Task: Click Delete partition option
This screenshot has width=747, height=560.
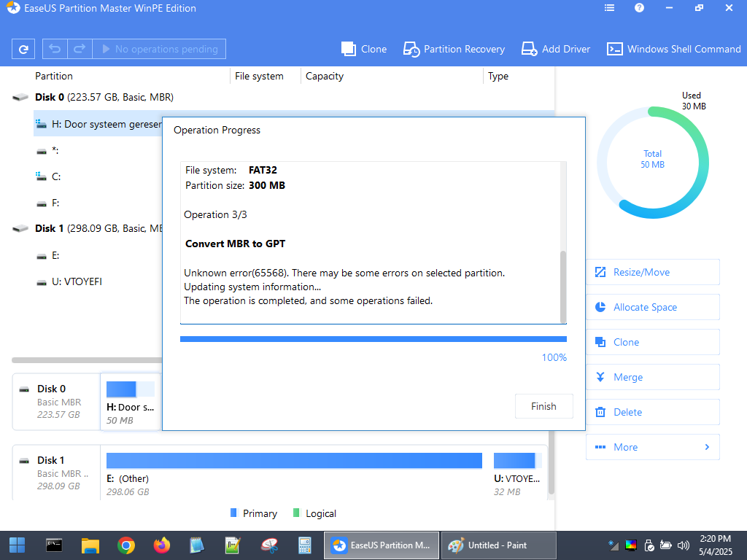Action: 653,412
